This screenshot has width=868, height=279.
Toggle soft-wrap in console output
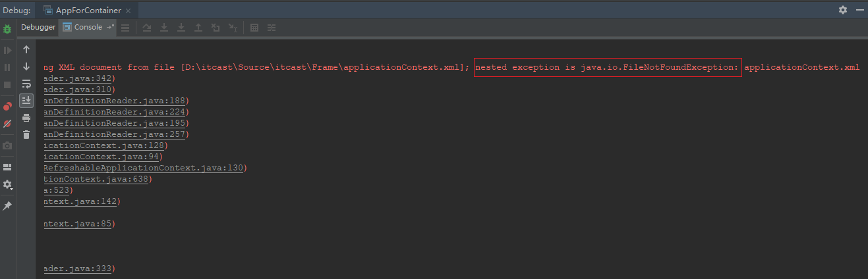coord(26,84)
